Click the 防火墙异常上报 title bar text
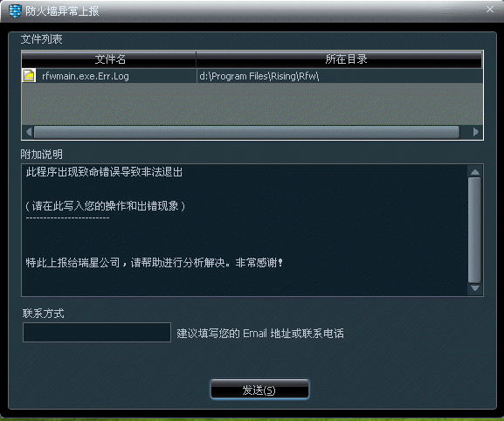Viewport: 504px width, 421px height. click(62, 11)
